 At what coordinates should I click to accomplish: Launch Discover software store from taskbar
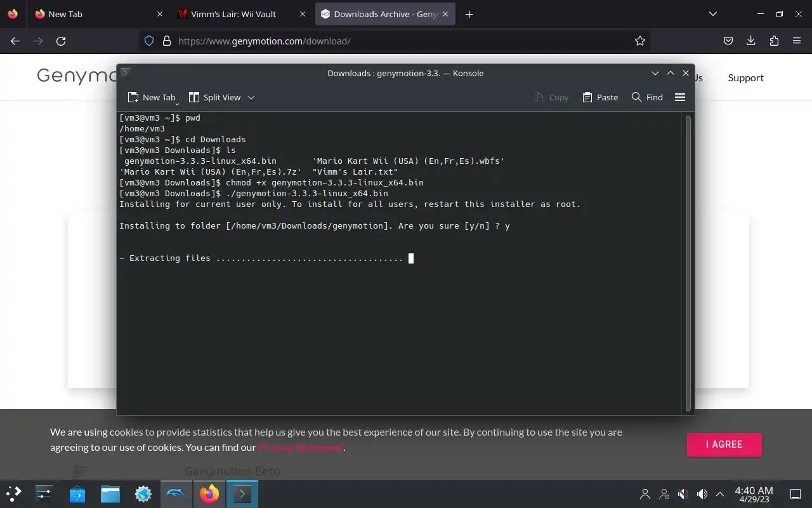[x=77, y=493]
